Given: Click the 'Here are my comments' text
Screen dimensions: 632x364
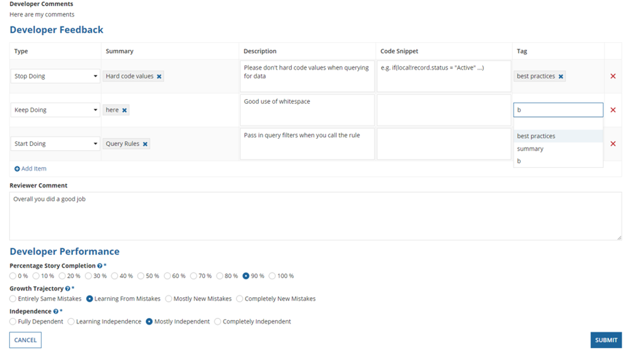Looking at the screenshot, I should (x=42, y=14).
